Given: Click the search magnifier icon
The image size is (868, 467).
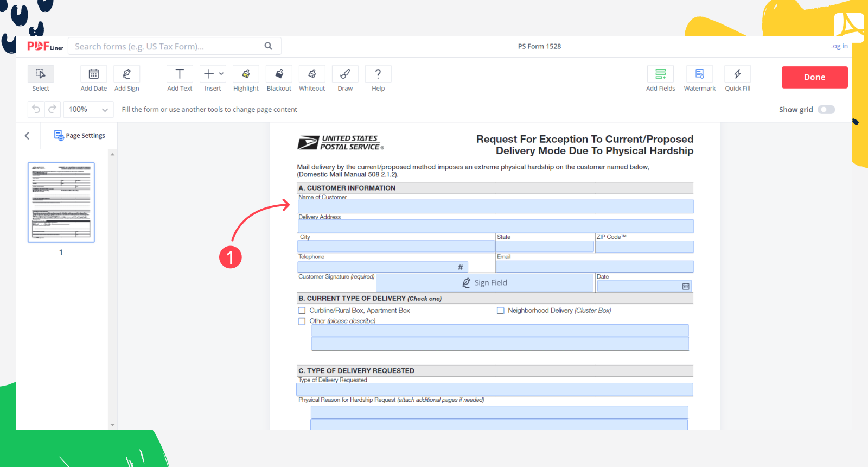Looking at the screenshot, I should pos(269,46).
